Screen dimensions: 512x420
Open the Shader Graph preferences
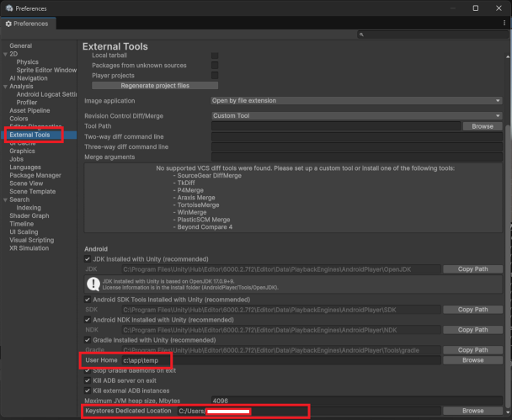pyautogui.click(x=31, y=216)
